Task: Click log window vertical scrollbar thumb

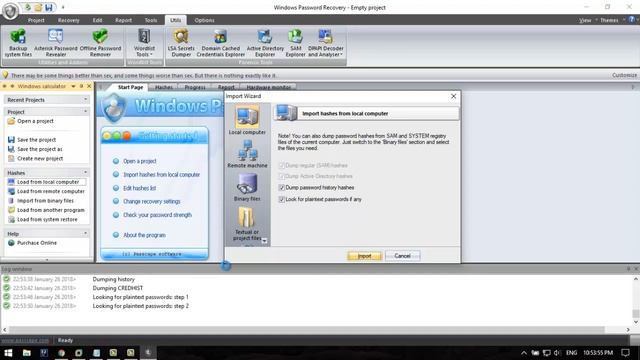Action: [636, 313]
